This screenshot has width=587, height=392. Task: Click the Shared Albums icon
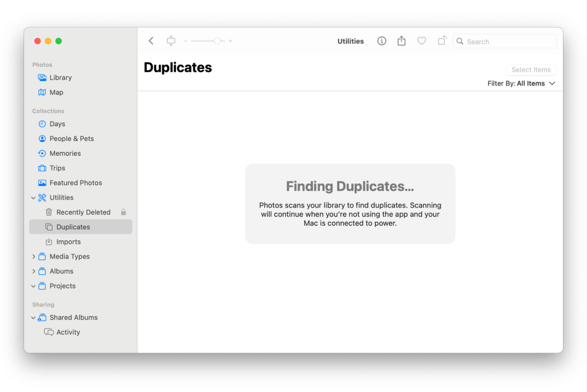(42, 318)
